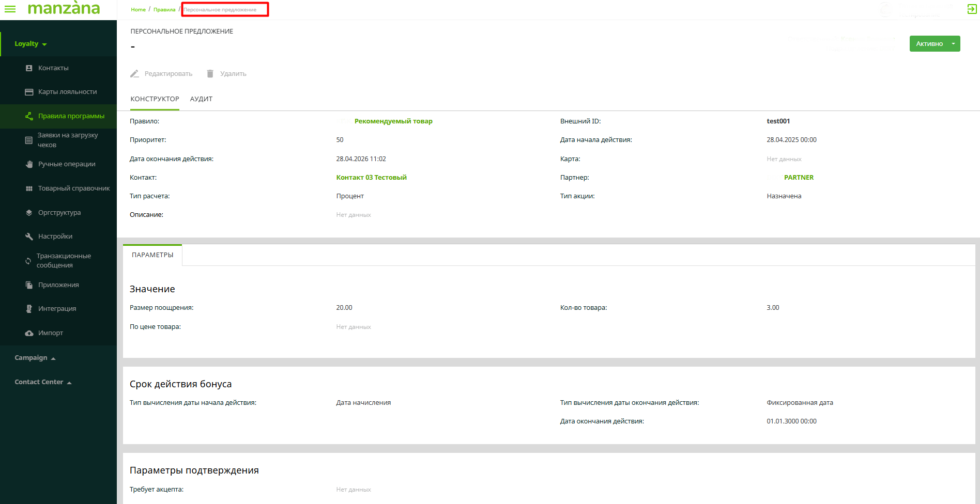980x504 pixels.
Task: Expand the Campaign sidebar section
Action: (35, 358)
